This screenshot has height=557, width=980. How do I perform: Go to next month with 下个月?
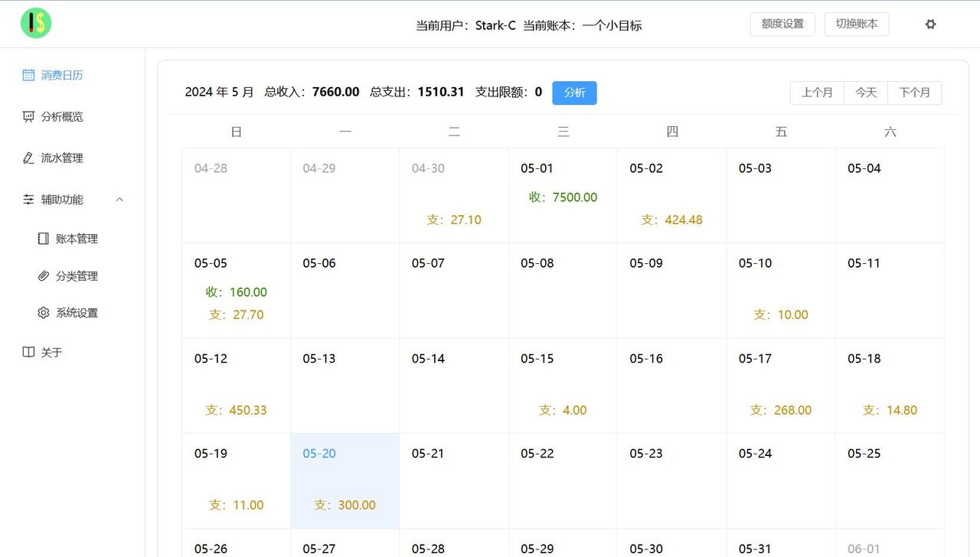coord(914,93)
